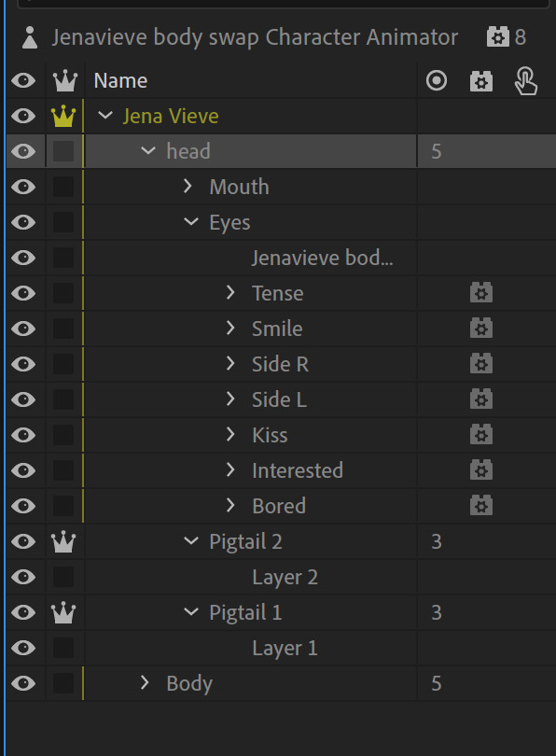Expand the Smile group

pos(230,328)
